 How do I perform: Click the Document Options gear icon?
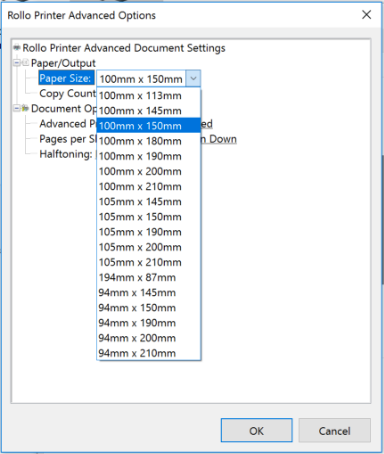(25, 108)
